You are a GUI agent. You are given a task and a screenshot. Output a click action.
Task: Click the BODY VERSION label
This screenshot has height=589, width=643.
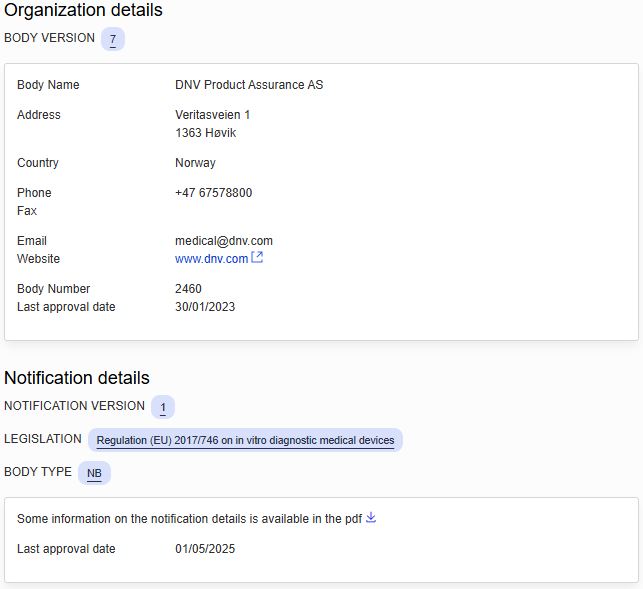[49, 38]
